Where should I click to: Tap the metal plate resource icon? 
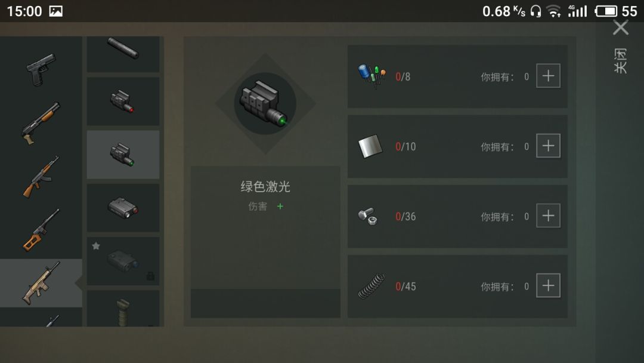[x=370, y=146]
